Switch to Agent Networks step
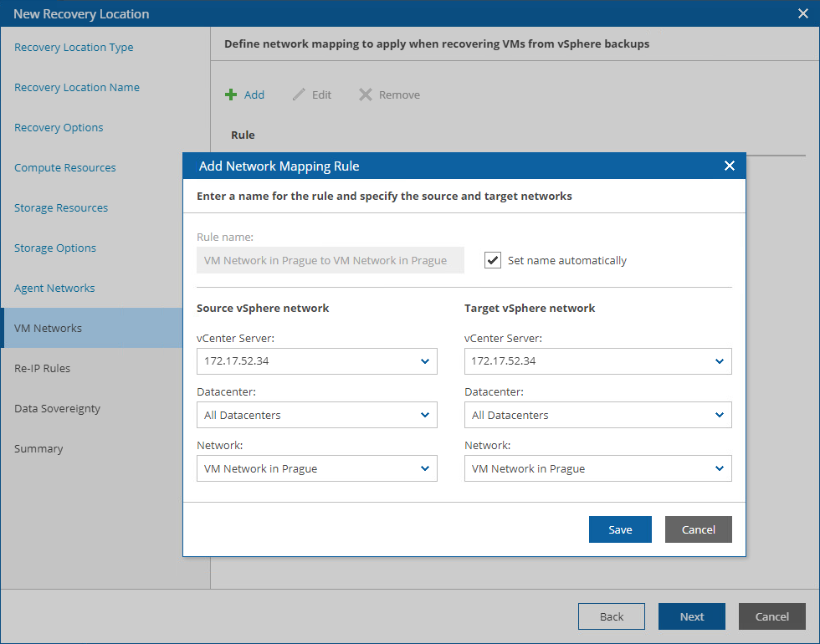 coord(54,288)
